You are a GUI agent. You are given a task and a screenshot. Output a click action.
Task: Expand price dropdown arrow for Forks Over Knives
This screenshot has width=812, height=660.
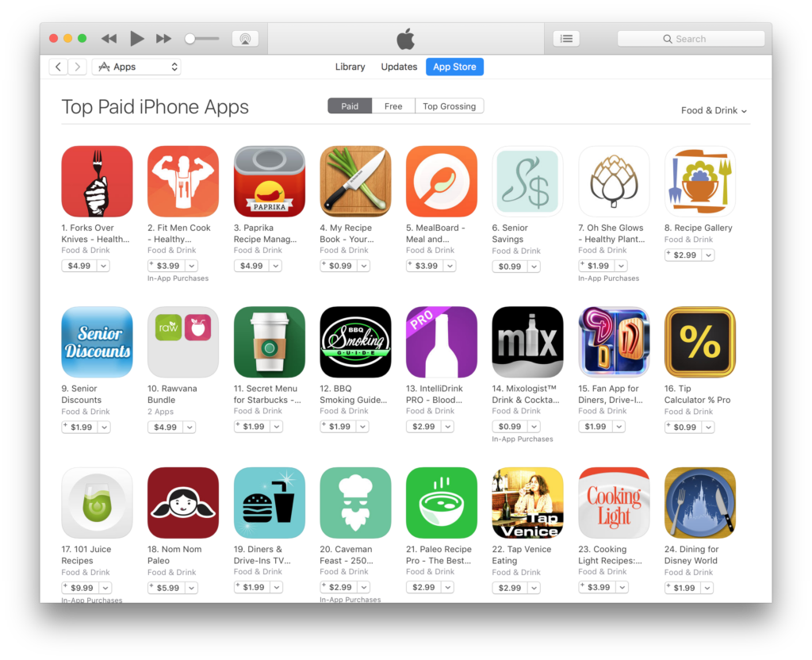point(104,266)
